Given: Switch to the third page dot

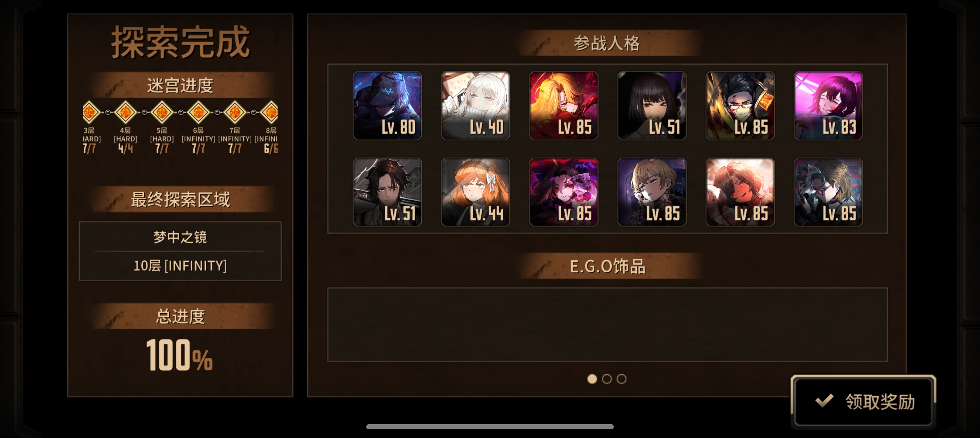Looking at the screenshot, I should point(621,379).
